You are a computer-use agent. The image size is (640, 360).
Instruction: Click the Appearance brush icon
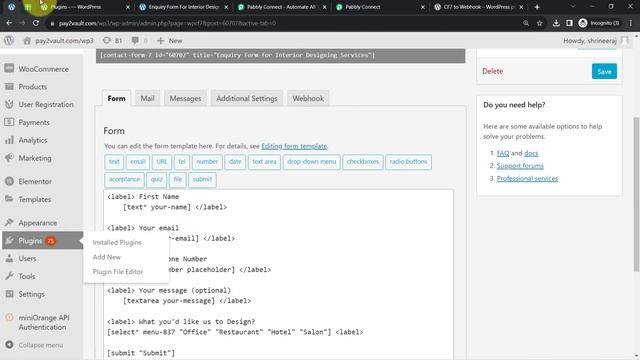pos(9,222)
